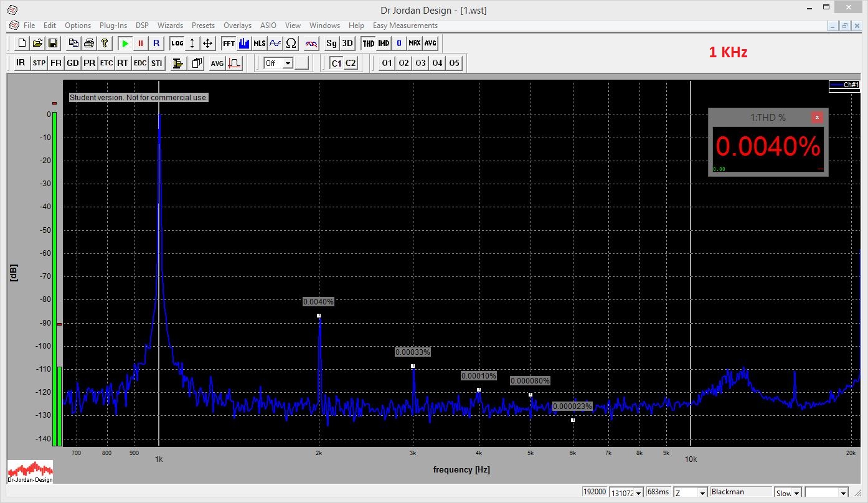This screenshot has width=868, height=503.
Task: Toggle the THD measurement button
Action: pos(369,44)
